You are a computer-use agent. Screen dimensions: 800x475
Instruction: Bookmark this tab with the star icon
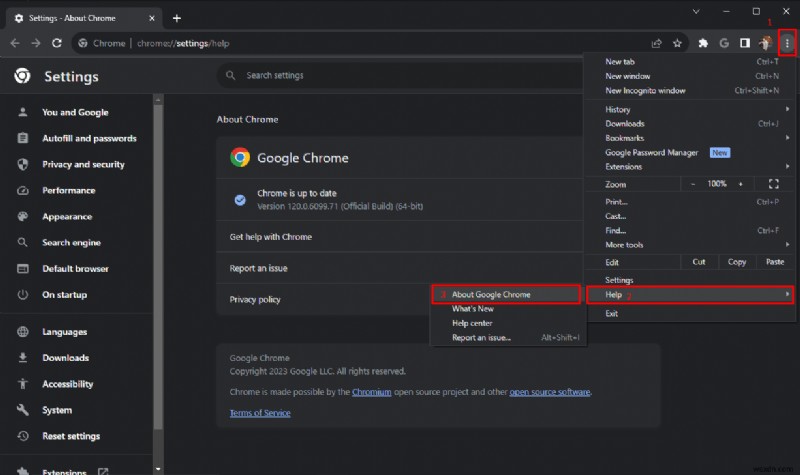tap(677, 43)
